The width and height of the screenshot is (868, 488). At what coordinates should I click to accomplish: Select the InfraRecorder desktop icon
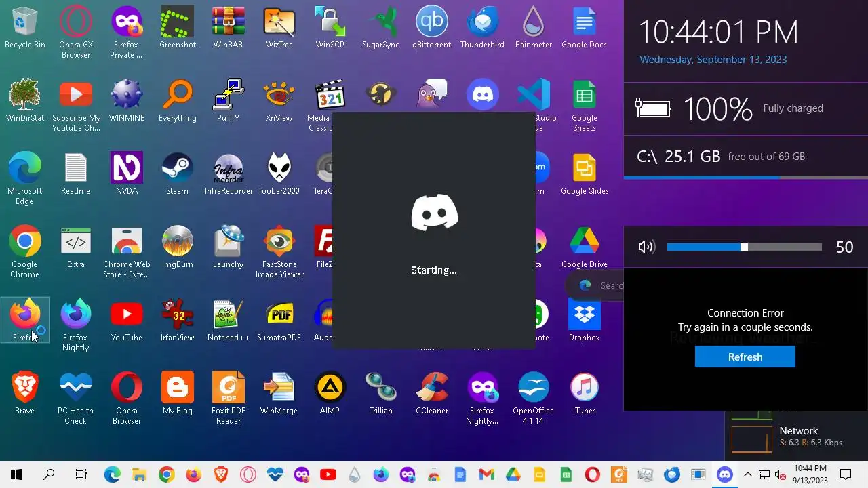click(228, 175)
